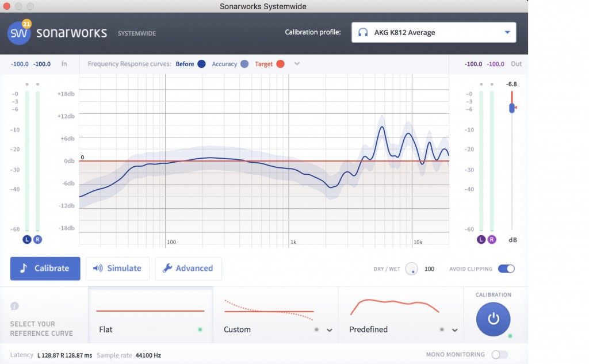
Task: Click the CALIBRATION label above the power button
Action: pos(493,295)
